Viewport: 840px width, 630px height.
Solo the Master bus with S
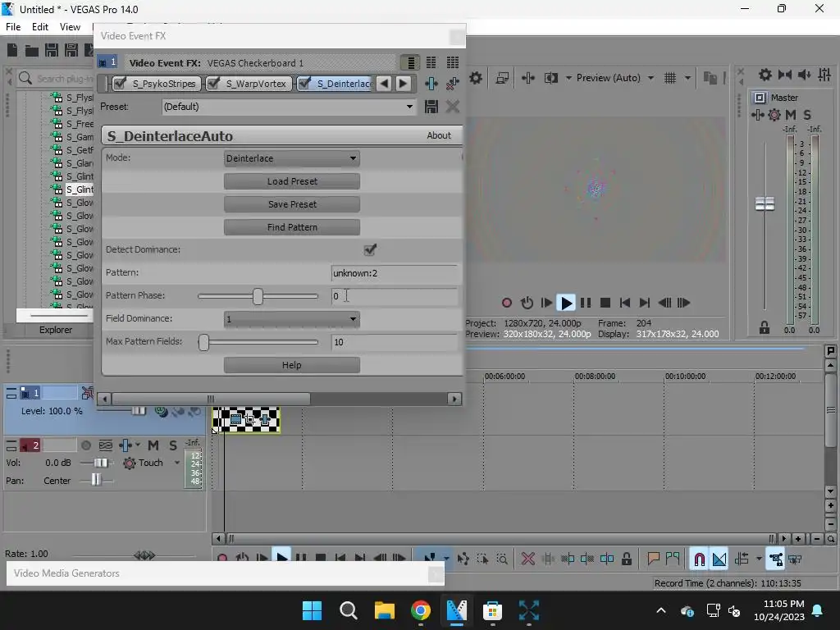coord(807,115)
